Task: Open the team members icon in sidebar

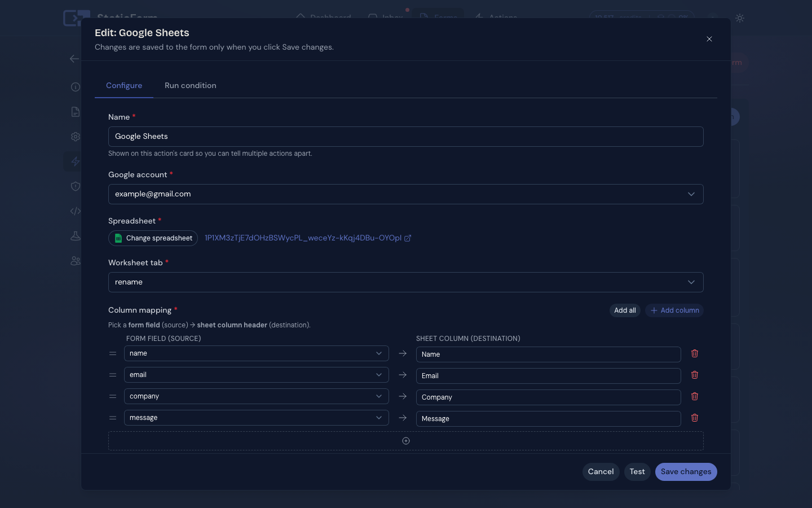Action: tap(76, 261)
